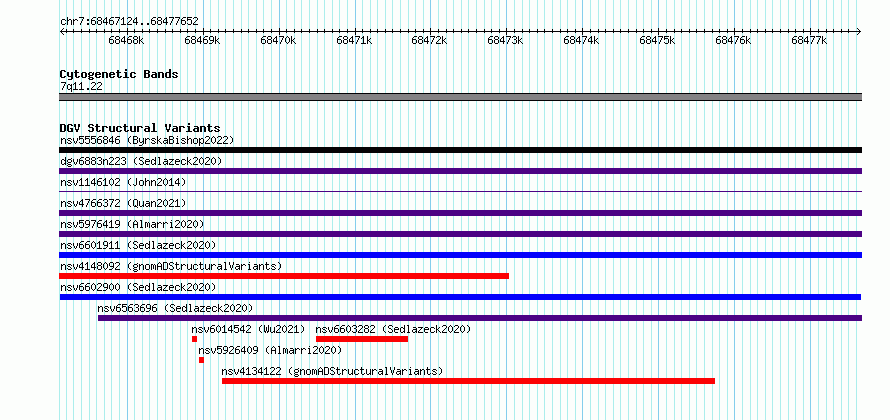Click the gray 7q11.22 cytogenetic band bar
The width and height of the screenshot is (890, 420).
pos(460,97)
